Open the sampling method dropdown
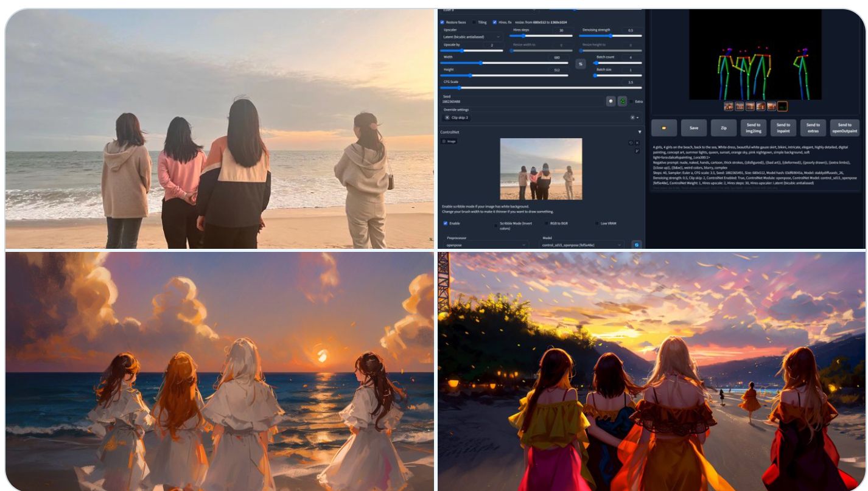868x491 pixels. pos(489,10)
